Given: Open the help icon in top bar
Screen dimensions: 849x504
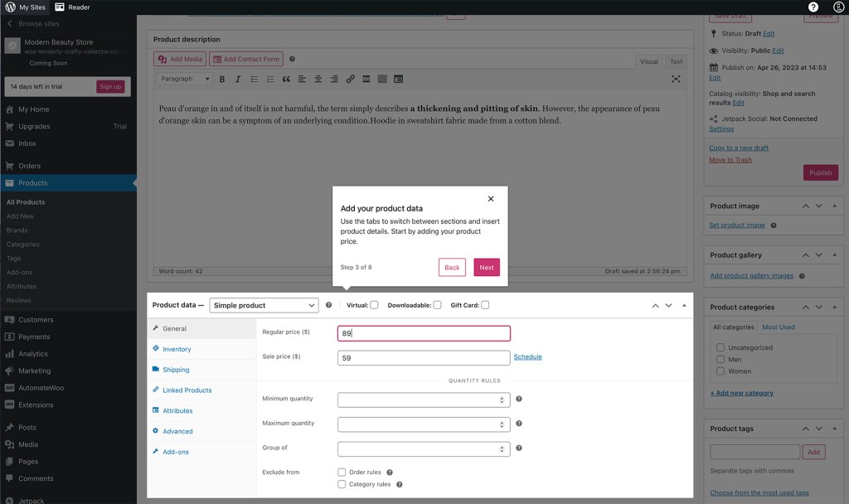Looking at the screenshot, I should point(813,7).
